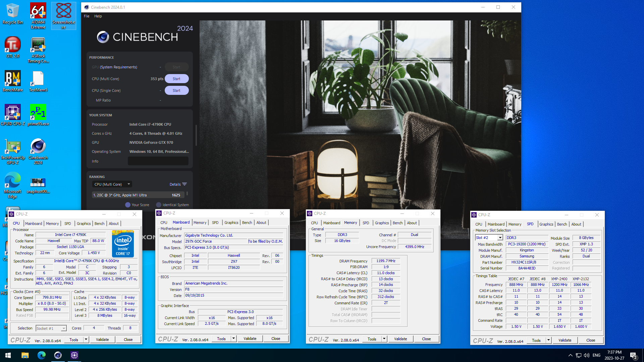Expand Tools dropdown arrow in Mainboard window
The image size is (644, 362).
[233, 339]
